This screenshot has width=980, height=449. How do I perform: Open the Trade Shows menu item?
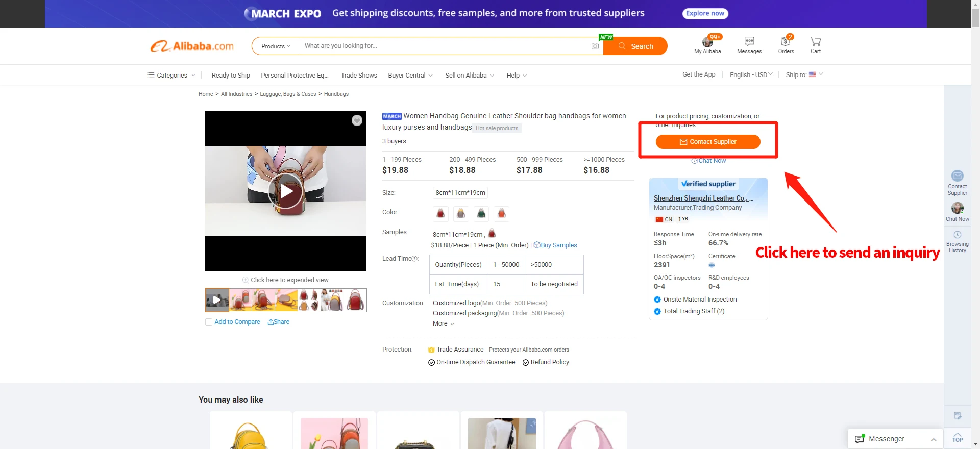(x=359, y=76)
